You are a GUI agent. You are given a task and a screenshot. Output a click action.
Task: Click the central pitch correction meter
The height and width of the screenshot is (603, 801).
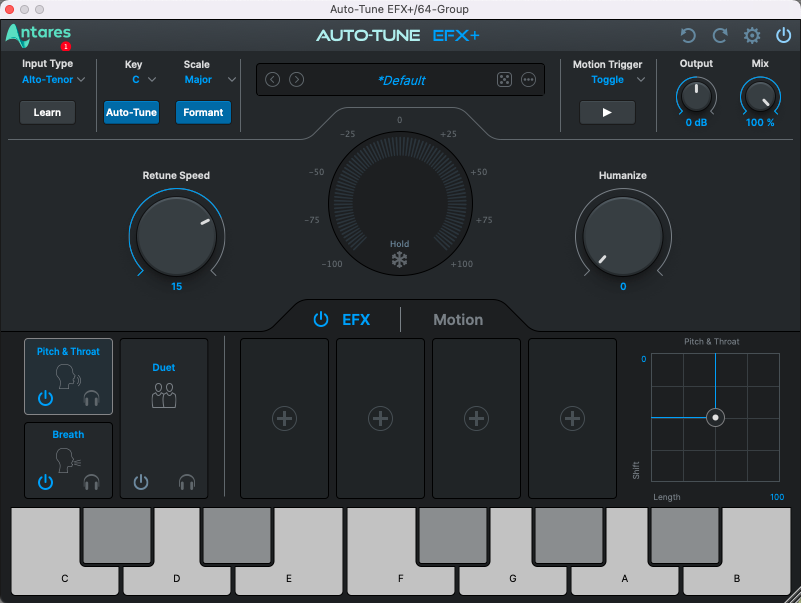tap(400, 203)
